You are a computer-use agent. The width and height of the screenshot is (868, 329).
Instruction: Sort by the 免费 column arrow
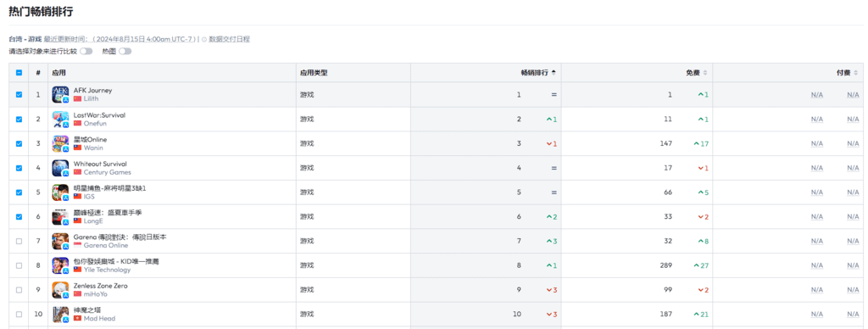(x=704, y=73)
